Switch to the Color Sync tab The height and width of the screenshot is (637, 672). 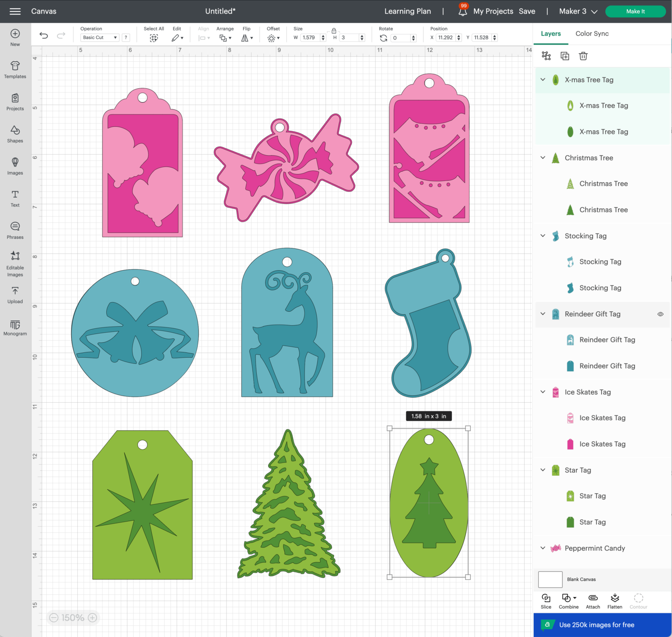[x=592, y=34]
